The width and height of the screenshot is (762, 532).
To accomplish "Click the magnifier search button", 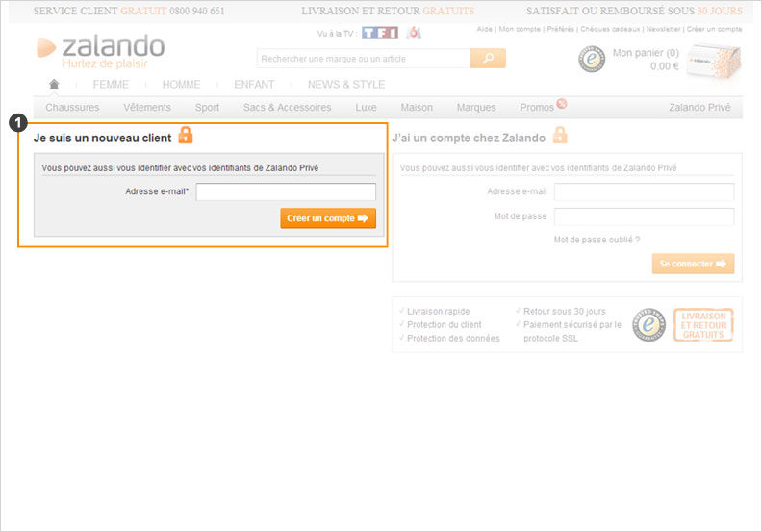I will click(488, 59).
